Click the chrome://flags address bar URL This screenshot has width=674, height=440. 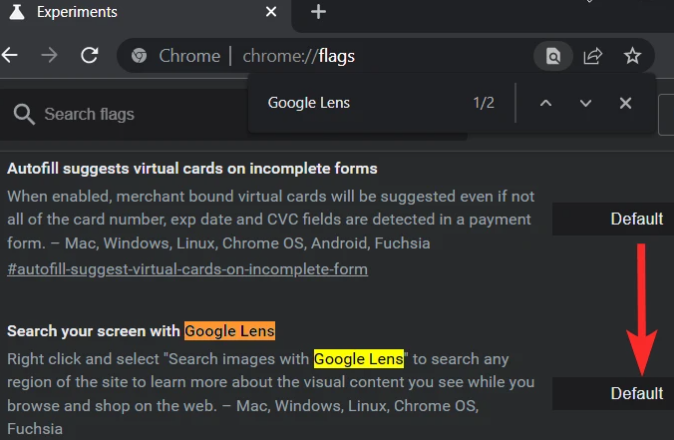tap(299, 56)
